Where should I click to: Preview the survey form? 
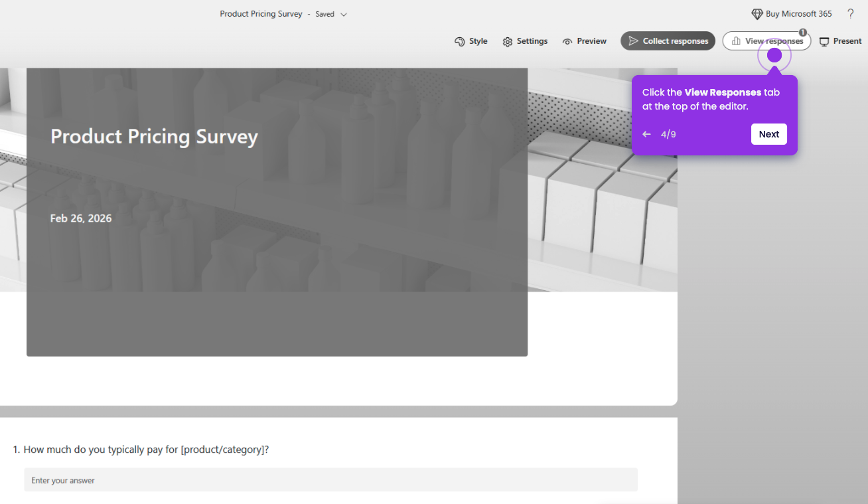click(x=585, y=41)
